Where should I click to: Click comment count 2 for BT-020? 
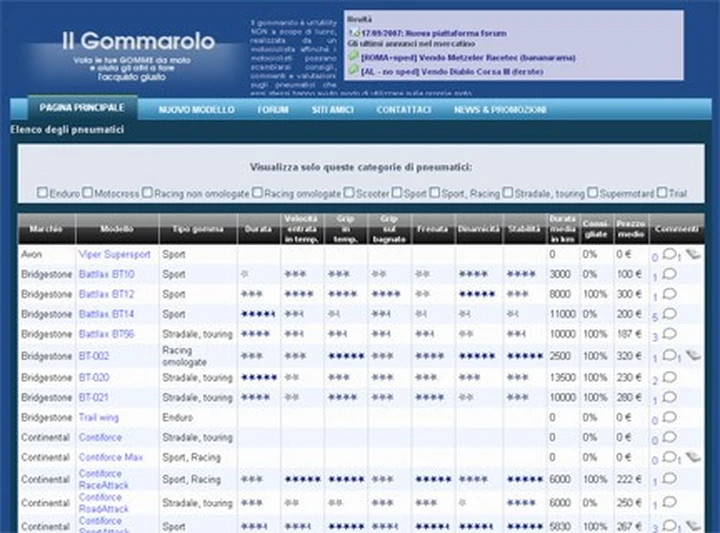(655, 381)
